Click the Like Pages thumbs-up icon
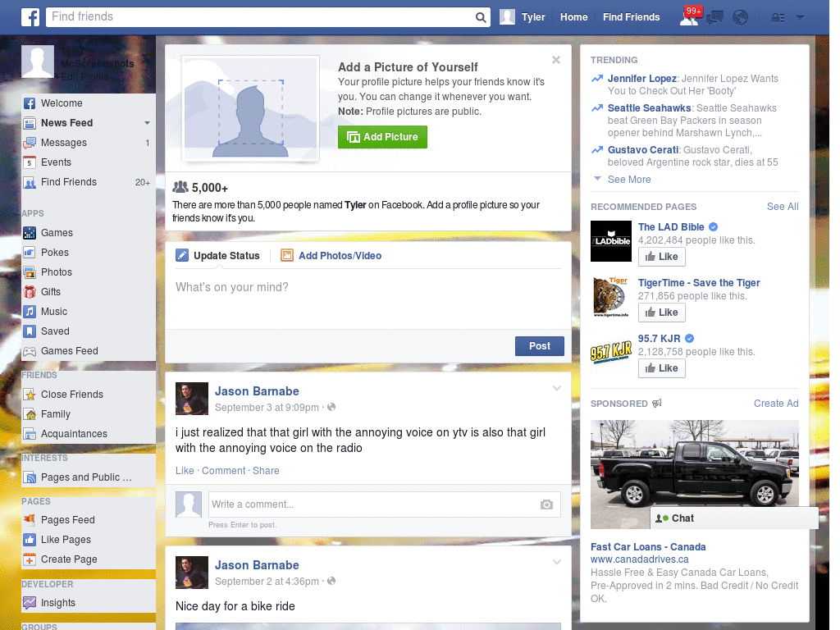Viewport: 840px width, 630px height. pos(30,540)
